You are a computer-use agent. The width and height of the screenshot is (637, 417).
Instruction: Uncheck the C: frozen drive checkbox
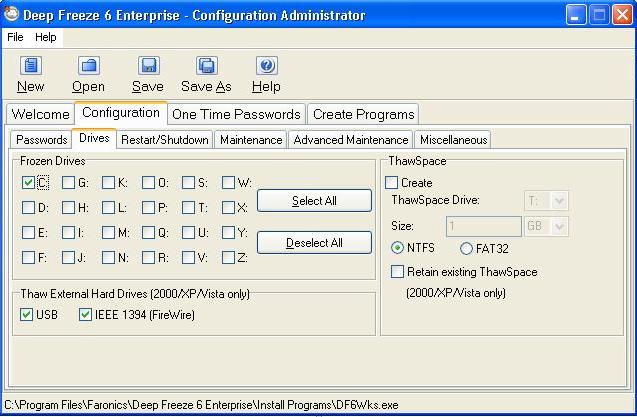coord(28,183)
